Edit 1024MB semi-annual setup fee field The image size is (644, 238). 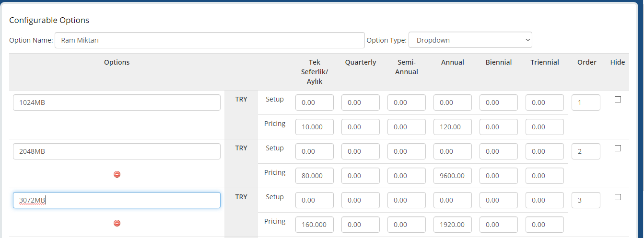point(407,102)
